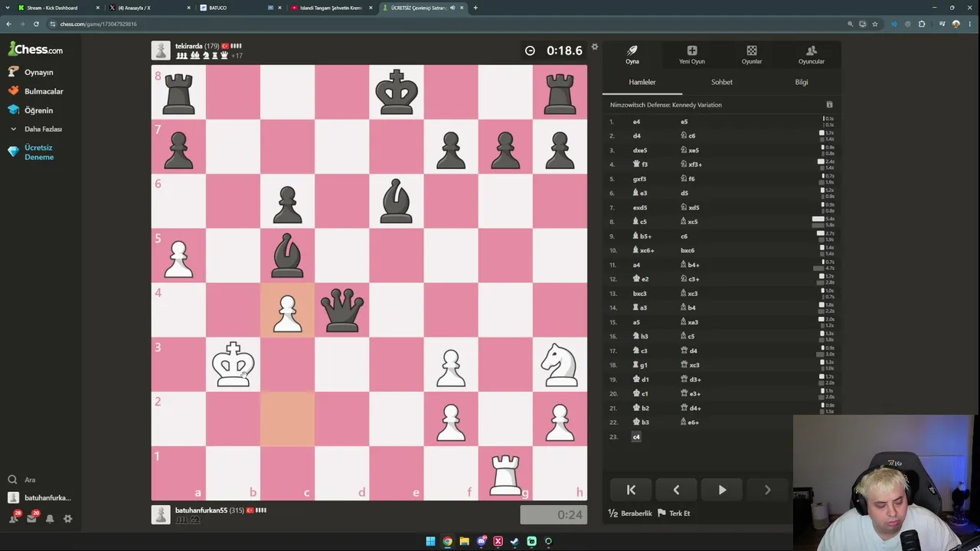Screen dimensions: 980x551
Task: Reload the page in browser toolbar
Action: pyautogui.click(x=36, y=24)
